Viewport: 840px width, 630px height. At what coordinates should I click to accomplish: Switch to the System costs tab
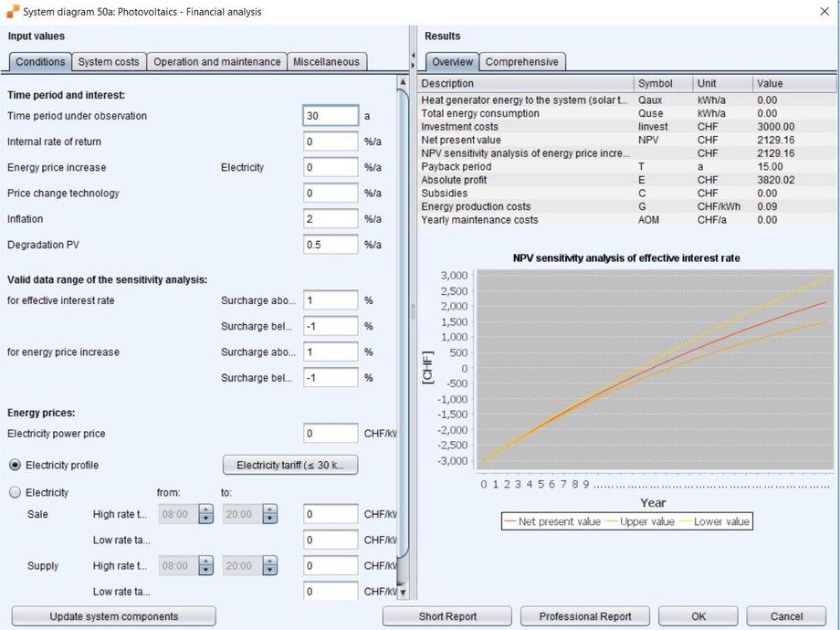pyautogui.click(x=109, y=62)
